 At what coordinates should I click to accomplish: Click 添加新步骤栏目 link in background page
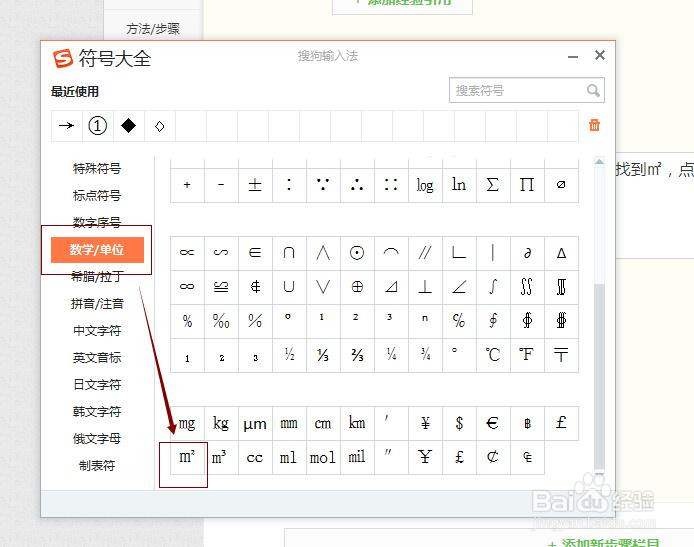click(x=604, y=542)
